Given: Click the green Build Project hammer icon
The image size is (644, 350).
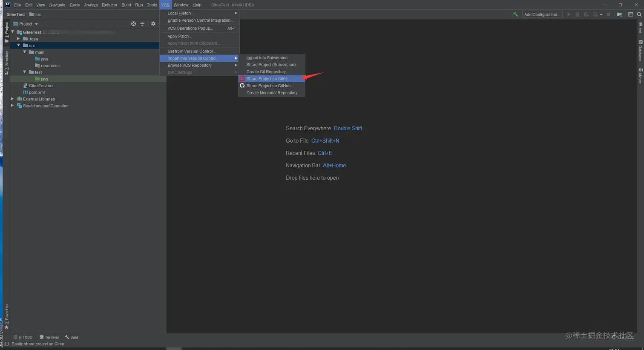Looking at the screenshot, I should (x=515, y=14).
